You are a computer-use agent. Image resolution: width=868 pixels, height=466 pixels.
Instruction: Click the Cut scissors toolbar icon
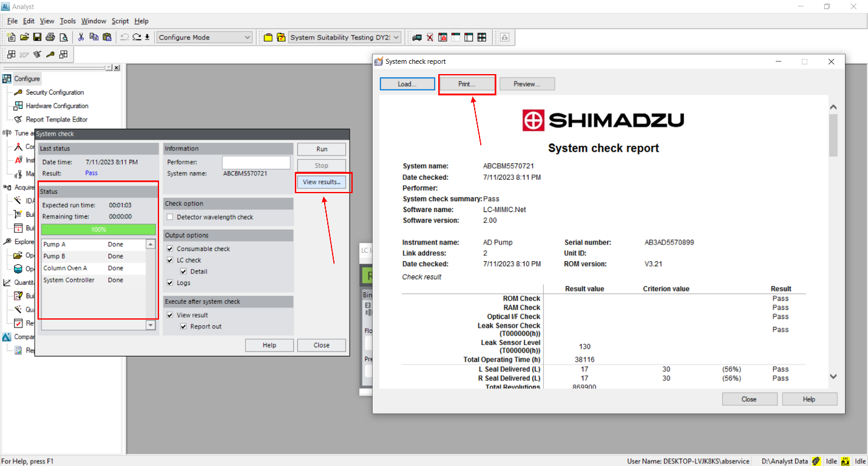point(81,37)
